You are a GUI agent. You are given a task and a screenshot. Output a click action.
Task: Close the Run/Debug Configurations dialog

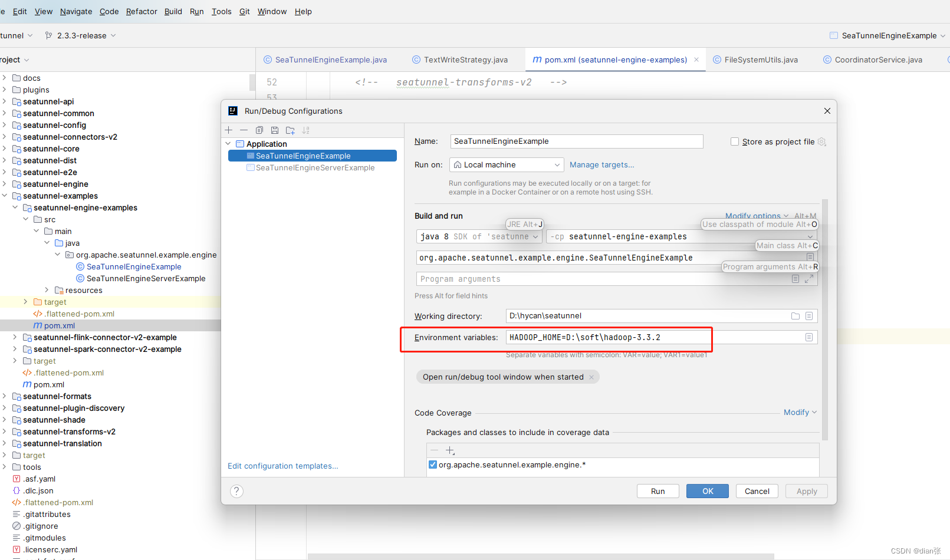(x=827, y=111)
